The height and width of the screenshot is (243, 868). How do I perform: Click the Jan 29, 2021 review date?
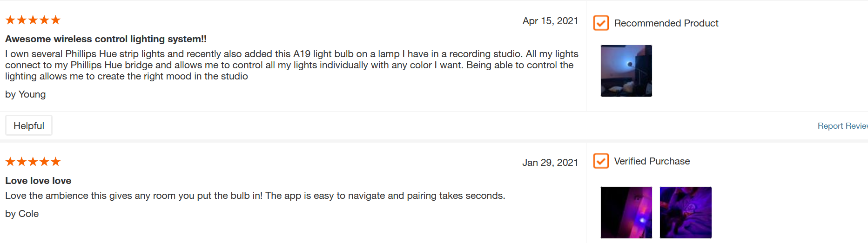pyautogui.click(x=550, y=163)
